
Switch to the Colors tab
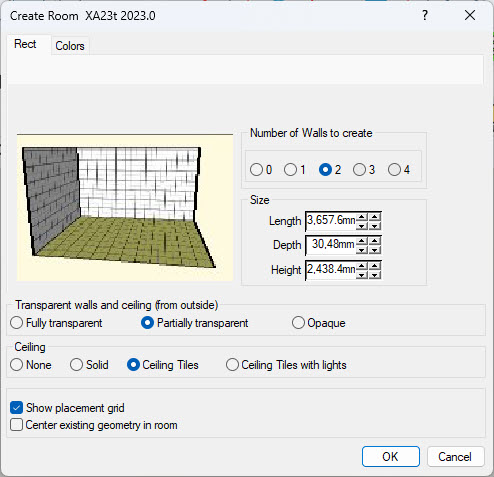click(x=70, y=46)
